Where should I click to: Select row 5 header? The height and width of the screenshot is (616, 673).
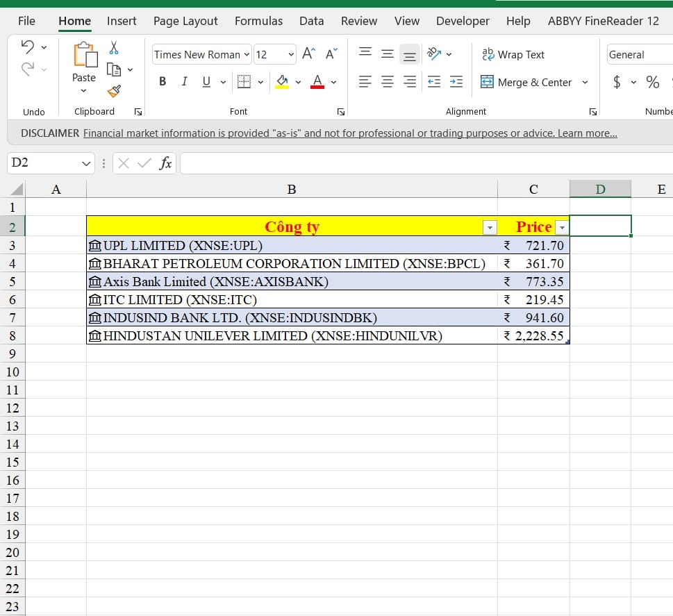click(x=13, y=281)
